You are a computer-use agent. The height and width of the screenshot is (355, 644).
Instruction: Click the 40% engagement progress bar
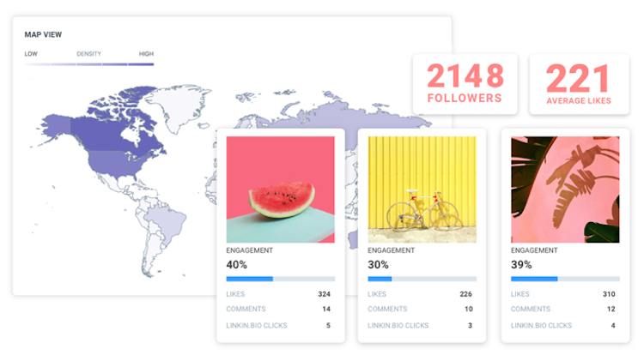pyautogui.click(x=281, y=279)
